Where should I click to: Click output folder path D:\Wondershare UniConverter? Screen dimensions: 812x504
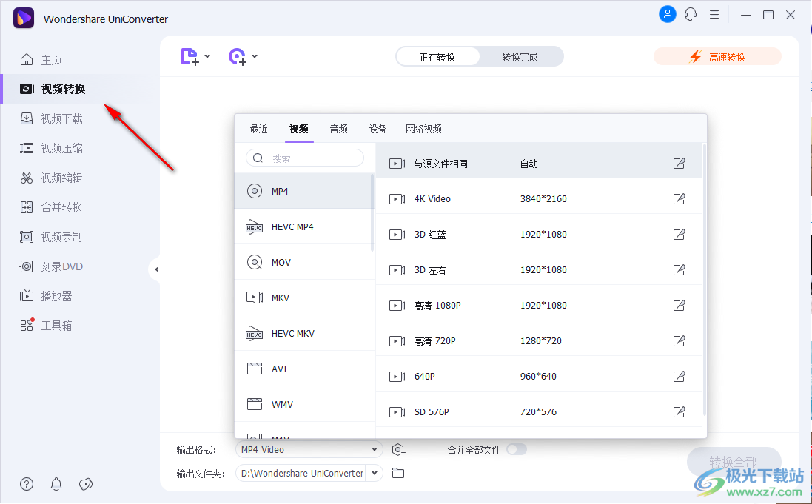[303, 473]
